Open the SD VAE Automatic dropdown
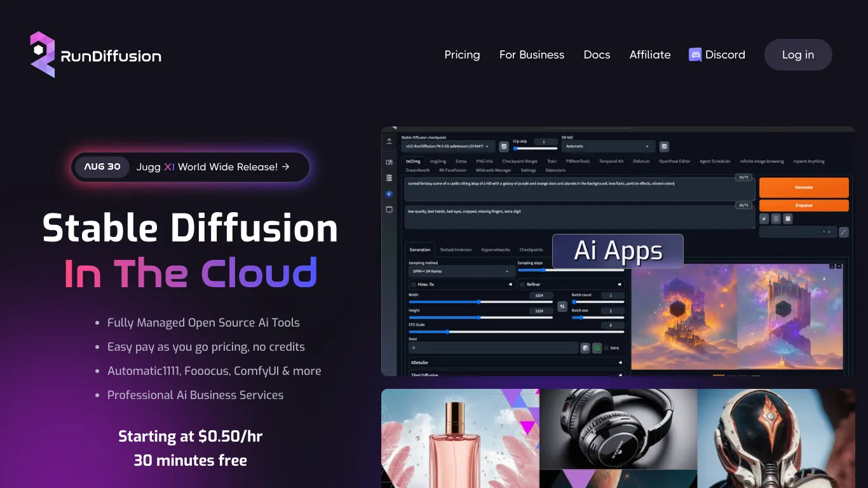The width and height of the screenshot is (868, 488). click(608, 146)
